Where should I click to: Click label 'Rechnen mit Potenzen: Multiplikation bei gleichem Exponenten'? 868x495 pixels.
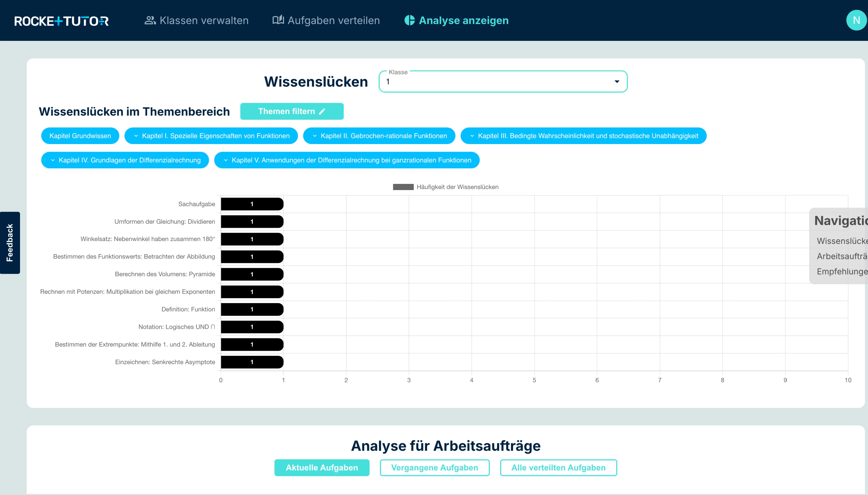coord(127,292)
